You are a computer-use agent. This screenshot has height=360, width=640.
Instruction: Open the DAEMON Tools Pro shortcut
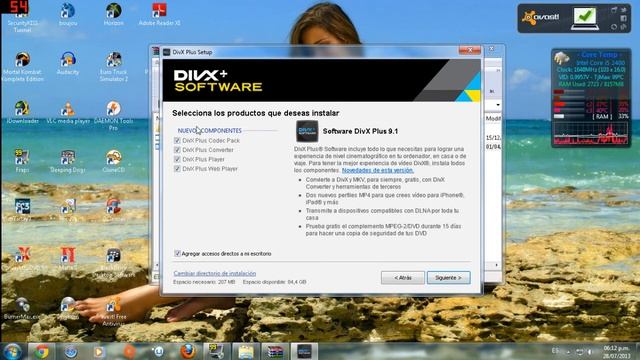(x=113, y=116)
